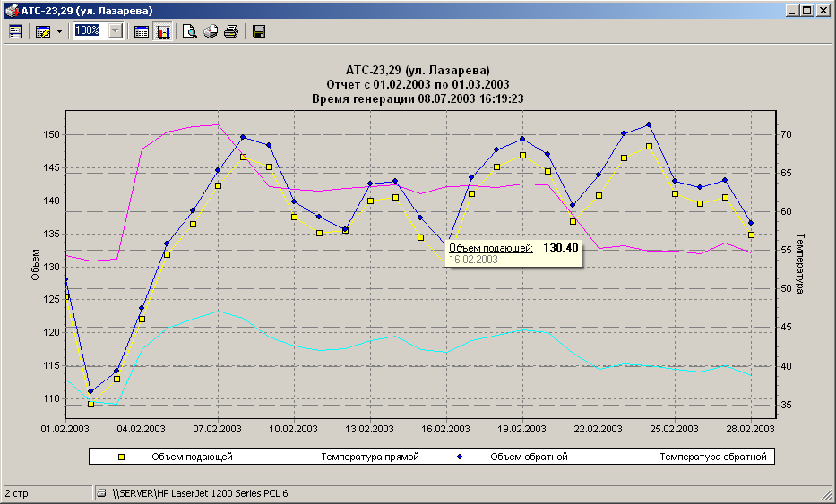Viewport: 836px width, 504px height.
Task: Click the x-axis label 28.02.2003
Action: point(751,429)
